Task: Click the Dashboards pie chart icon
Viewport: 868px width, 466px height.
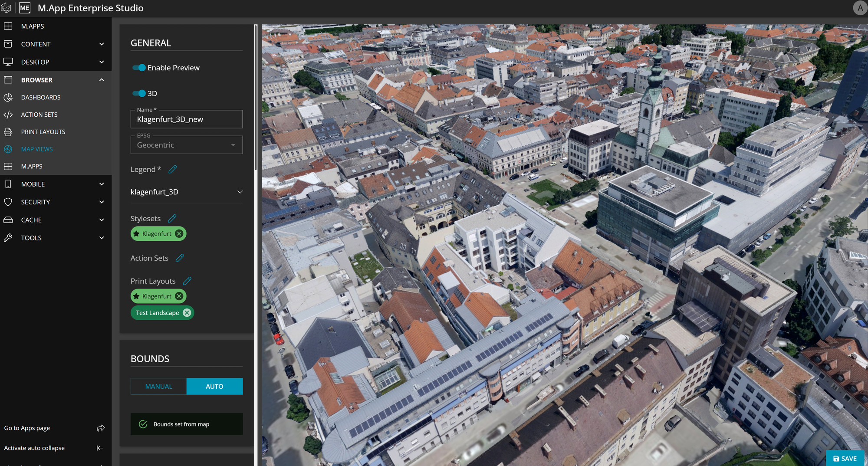Action: coord(8,97)
